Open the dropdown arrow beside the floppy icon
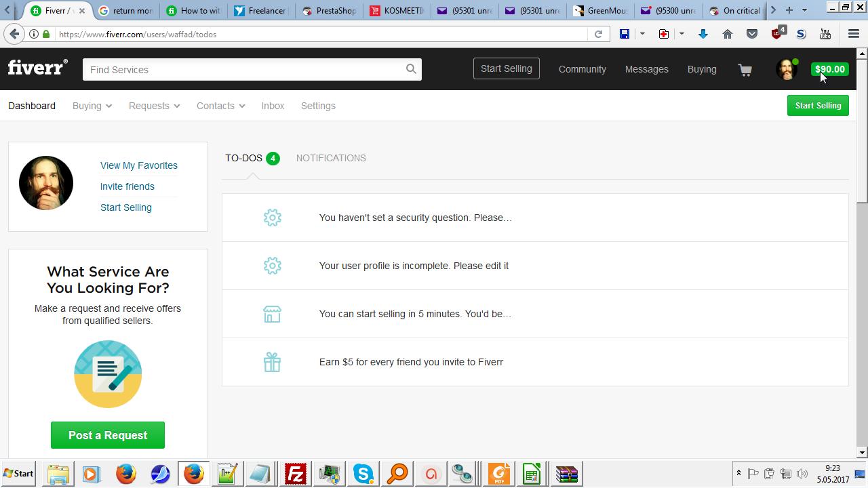The width and height of the screenshot is (868, 488). (x=642, y=34)
